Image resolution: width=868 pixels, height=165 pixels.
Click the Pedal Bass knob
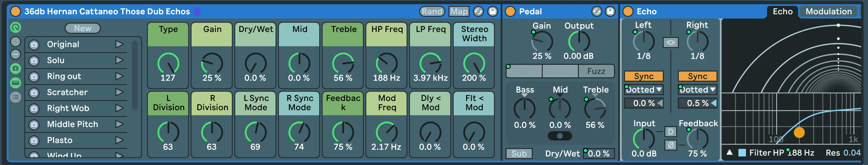click(524, 109)
